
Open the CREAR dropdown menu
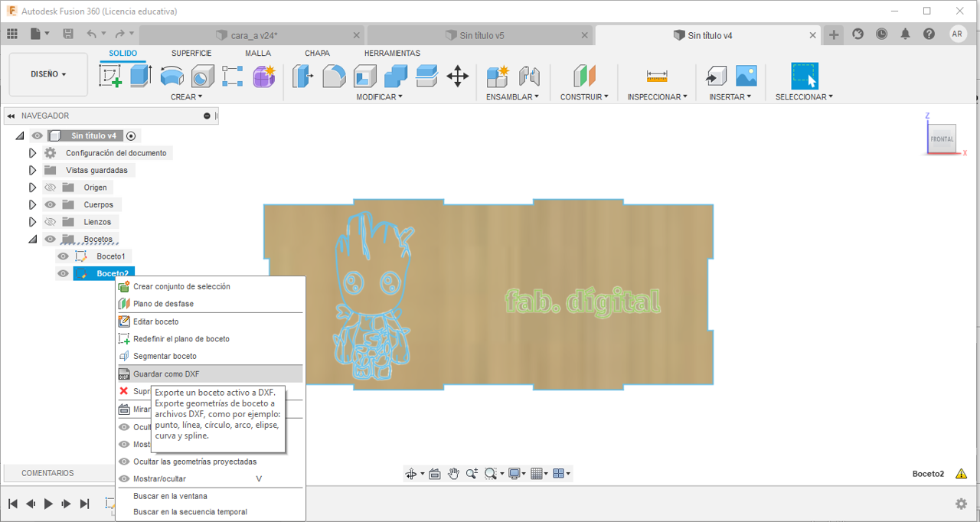186,96
